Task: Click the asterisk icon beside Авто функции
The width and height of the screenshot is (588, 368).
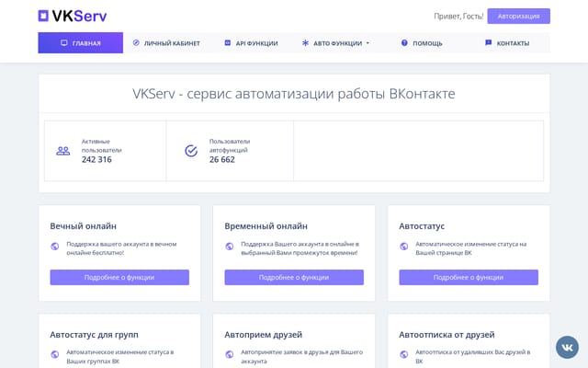Action: 305,43
